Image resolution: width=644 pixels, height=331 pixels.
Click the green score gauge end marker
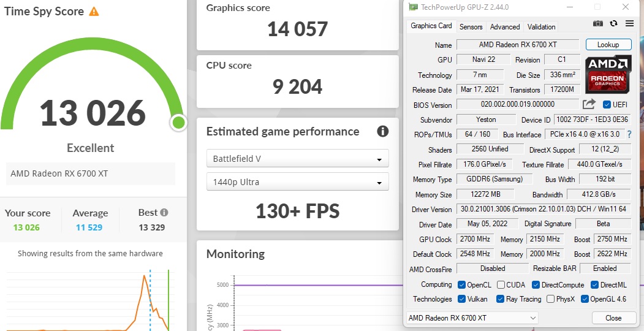[178, 122]
